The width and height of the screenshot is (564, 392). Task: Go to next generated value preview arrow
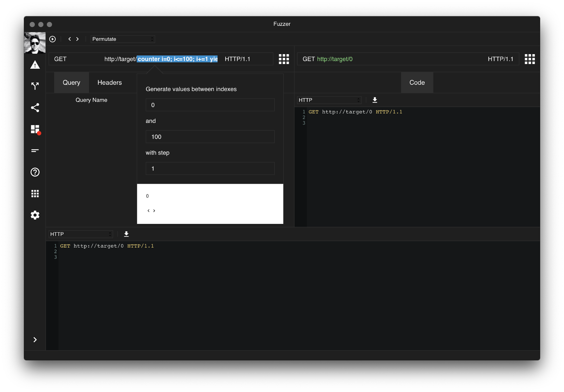(154, 211)
